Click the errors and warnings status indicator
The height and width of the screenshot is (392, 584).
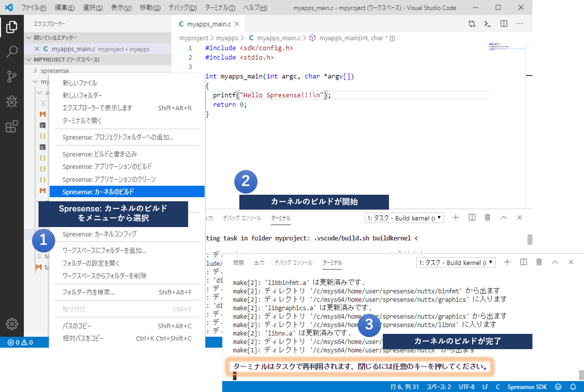(20, 342)
